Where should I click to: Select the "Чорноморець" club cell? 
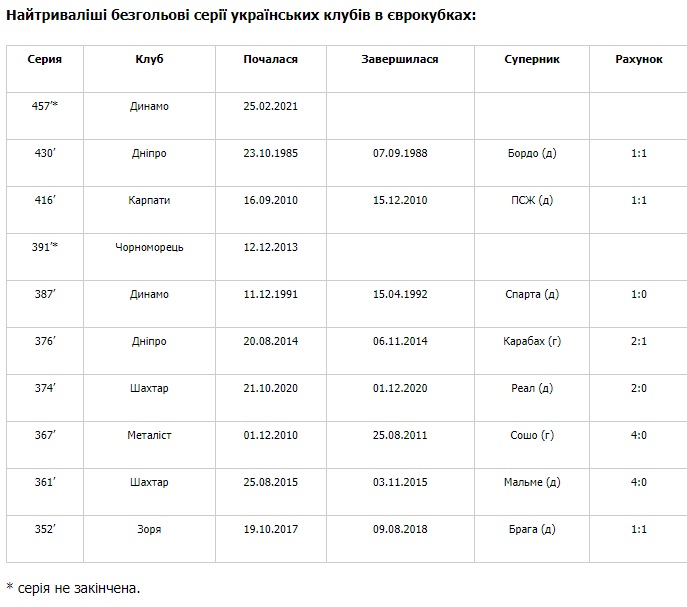pos(149,247)
